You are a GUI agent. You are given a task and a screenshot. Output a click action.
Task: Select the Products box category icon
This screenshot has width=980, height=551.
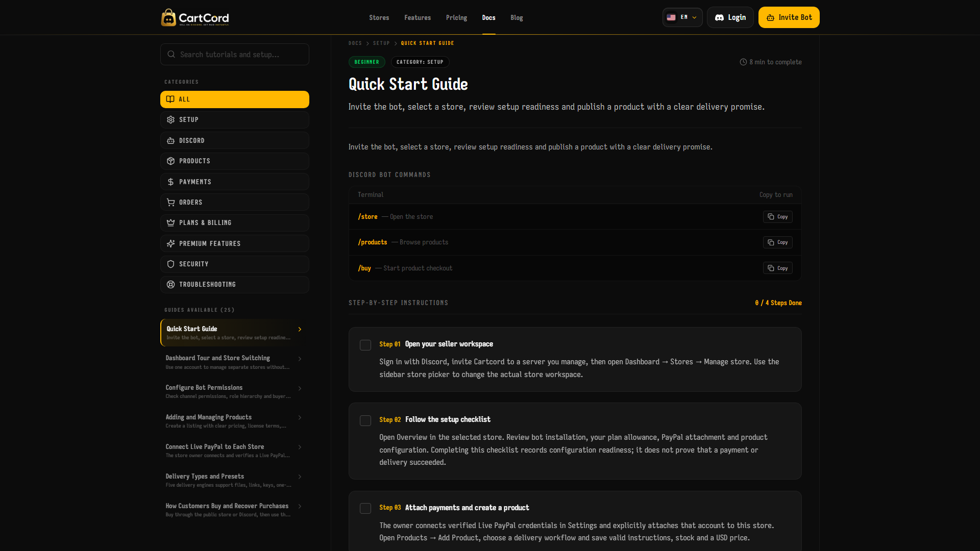pyautogui.click(x=171, y=161)
